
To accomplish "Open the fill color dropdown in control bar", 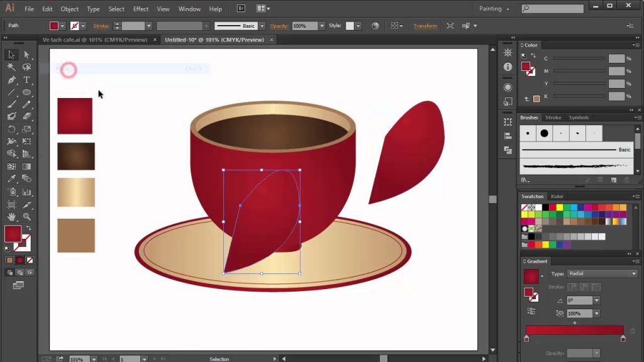I will 62,26.
